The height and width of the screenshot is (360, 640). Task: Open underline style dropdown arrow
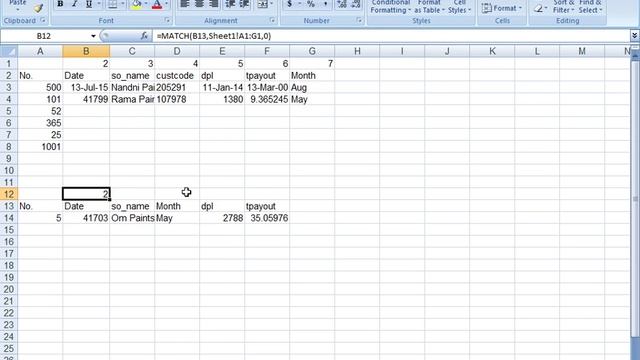pyautogui.click(x=98, y=4)
